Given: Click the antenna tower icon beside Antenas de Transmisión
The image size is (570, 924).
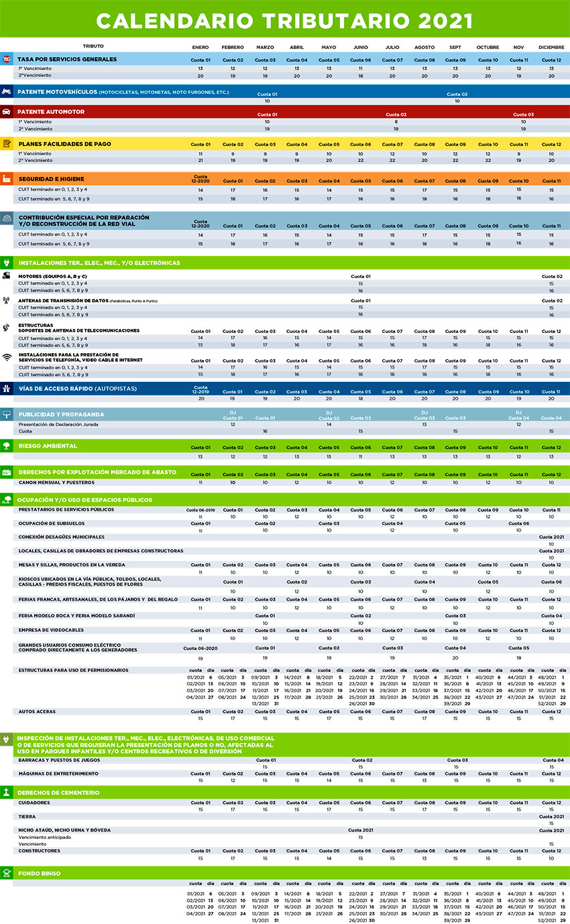Looking at the screenshot, I should coord(6,301).
